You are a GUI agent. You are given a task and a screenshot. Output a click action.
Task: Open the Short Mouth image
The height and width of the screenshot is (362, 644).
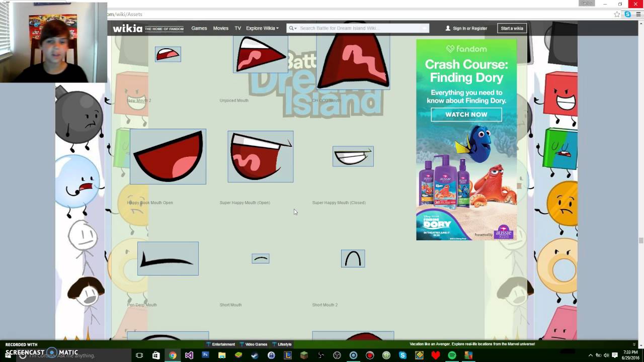(261, 258)
